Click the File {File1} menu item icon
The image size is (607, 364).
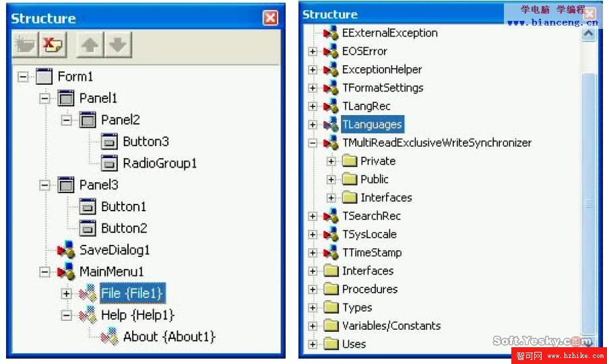coord(88,293)
